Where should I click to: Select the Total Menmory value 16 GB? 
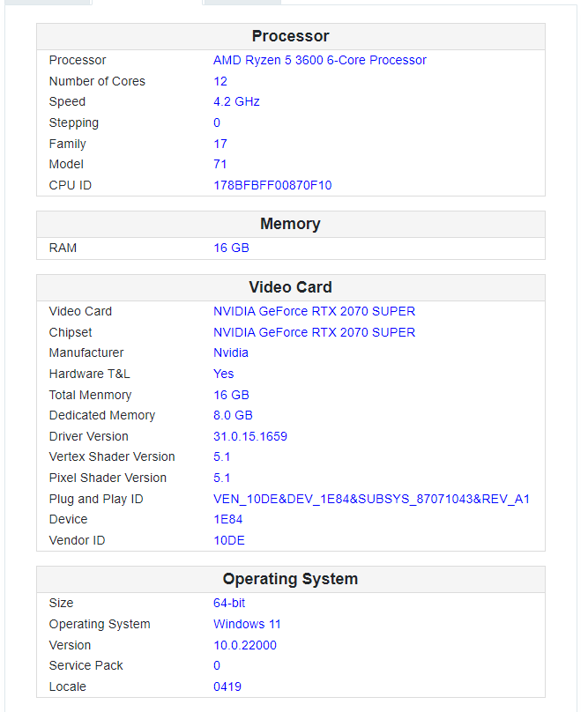231,395
